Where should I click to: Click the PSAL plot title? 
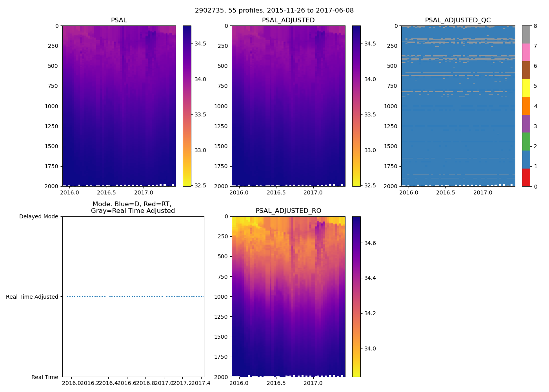119,20
